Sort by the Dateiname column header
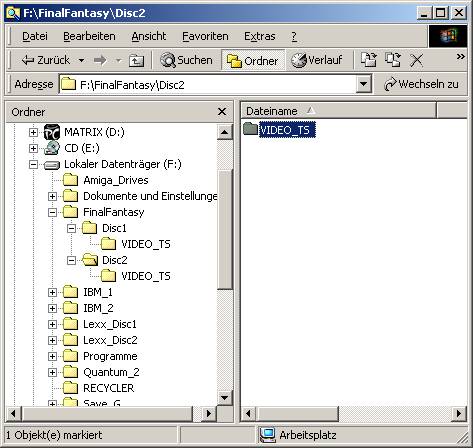The height and width of the screenshot is (448, 473). tap(338, 111)
